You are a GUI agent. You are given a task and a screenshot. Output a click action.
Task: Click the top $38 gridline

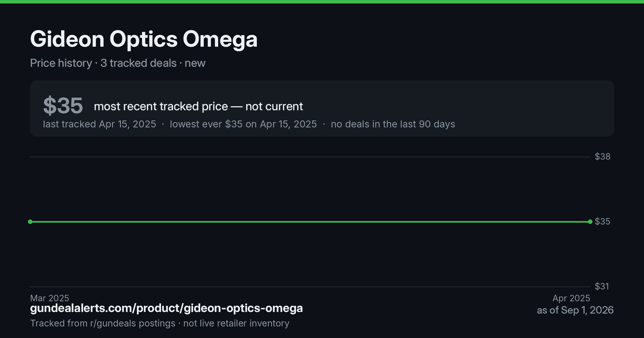point(310,157)
